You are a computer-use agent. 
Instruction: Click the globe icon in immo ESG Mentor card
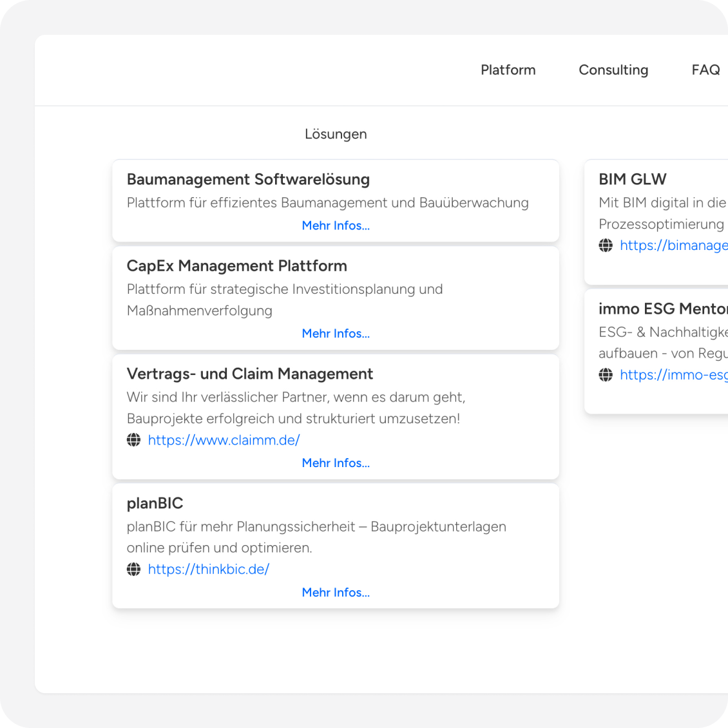click(606, 375)
